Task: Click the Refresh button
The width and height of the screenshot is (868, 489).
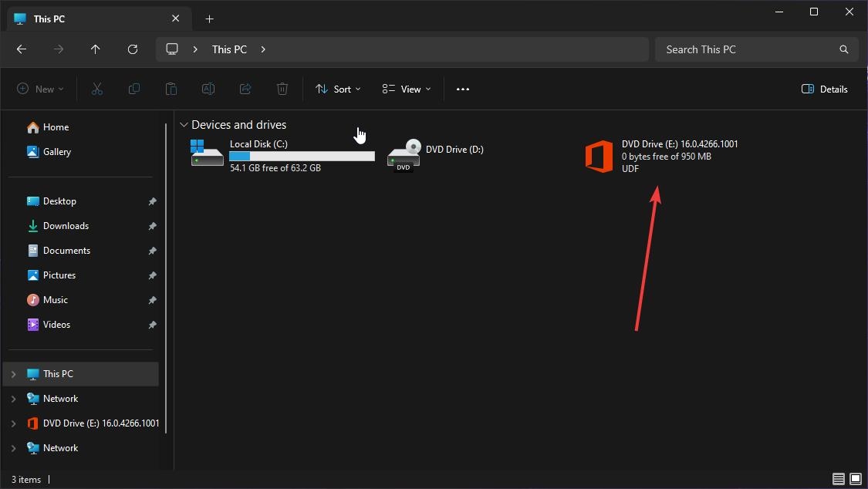Action: [x=132, y=49]
